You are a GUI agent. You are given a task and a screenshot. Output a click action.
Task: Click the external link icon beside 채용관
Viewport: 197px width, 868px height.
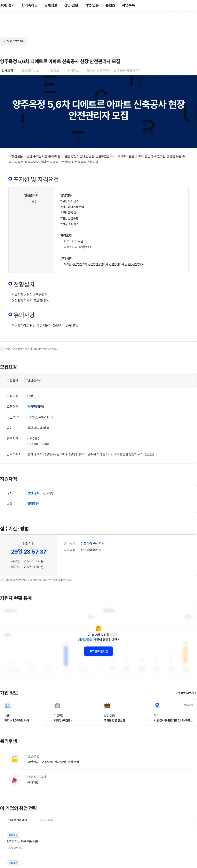coord(138,71)
